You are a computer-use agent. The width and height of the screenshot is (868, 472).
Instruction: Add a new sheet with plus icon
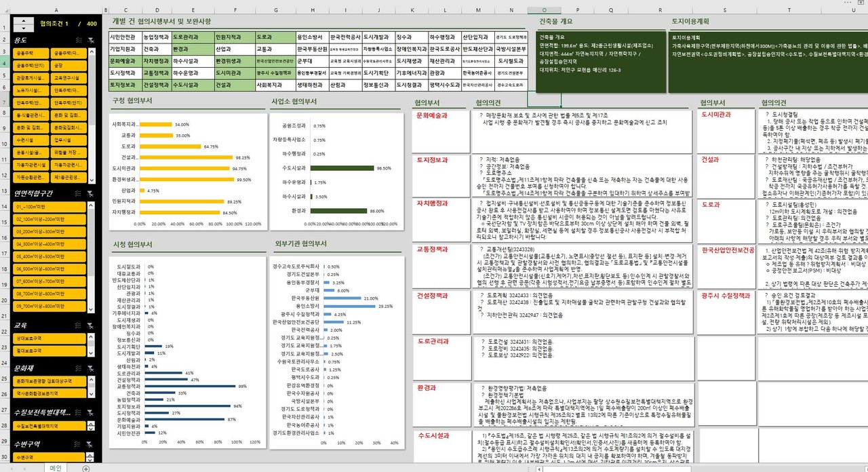click(x=85, y=469)
